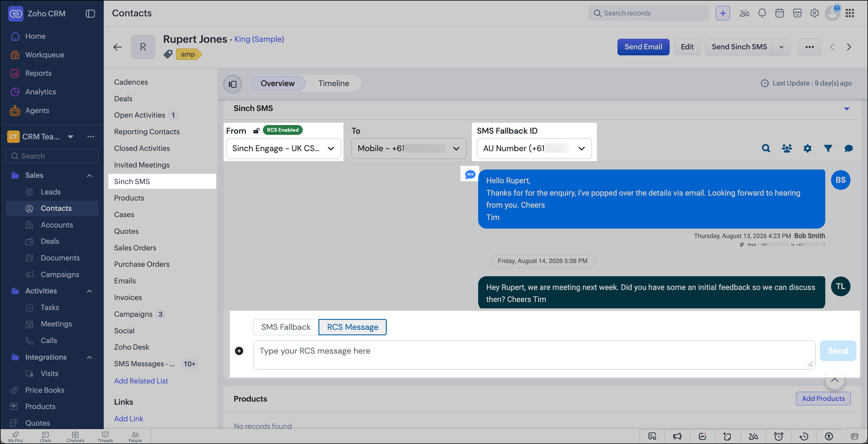868x444 pixels.
Task: Open the marketplace store icon
Action: point(797,13)
